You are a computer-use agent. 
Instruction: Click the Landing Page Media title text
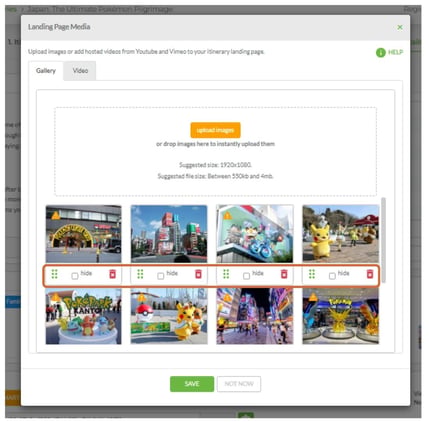tap(59, 27)
